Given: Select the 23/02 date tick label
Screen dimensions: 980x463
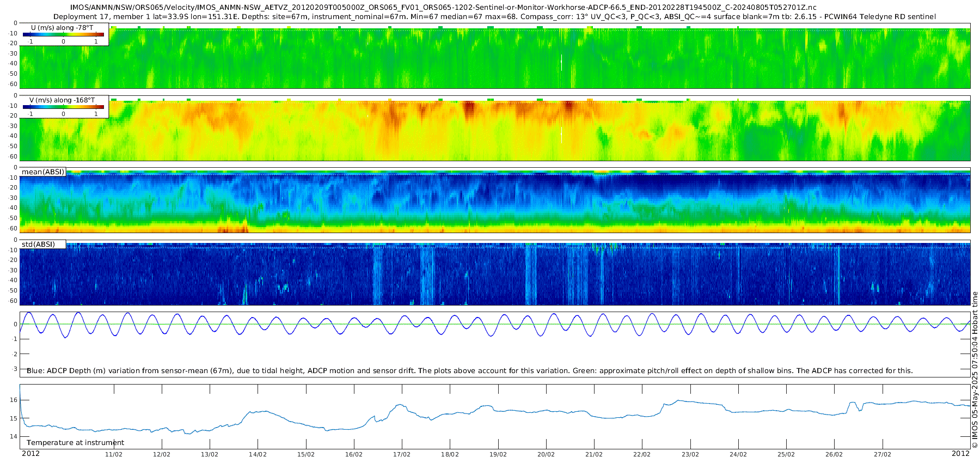Looking at the screenshot, I should [690, 454].
